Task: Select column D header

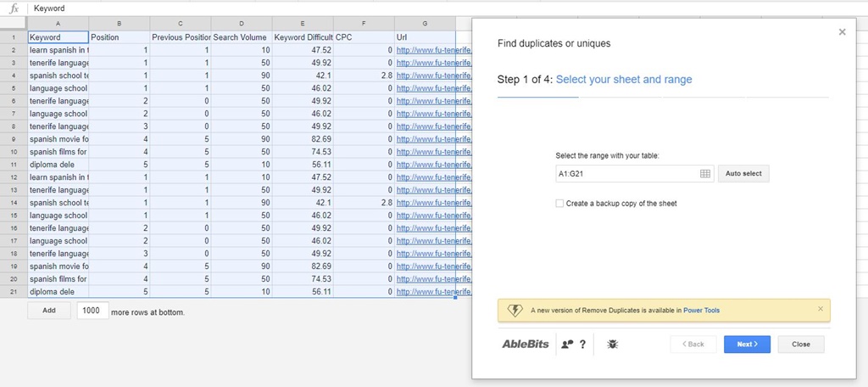Action: click(x=242, y=23)
